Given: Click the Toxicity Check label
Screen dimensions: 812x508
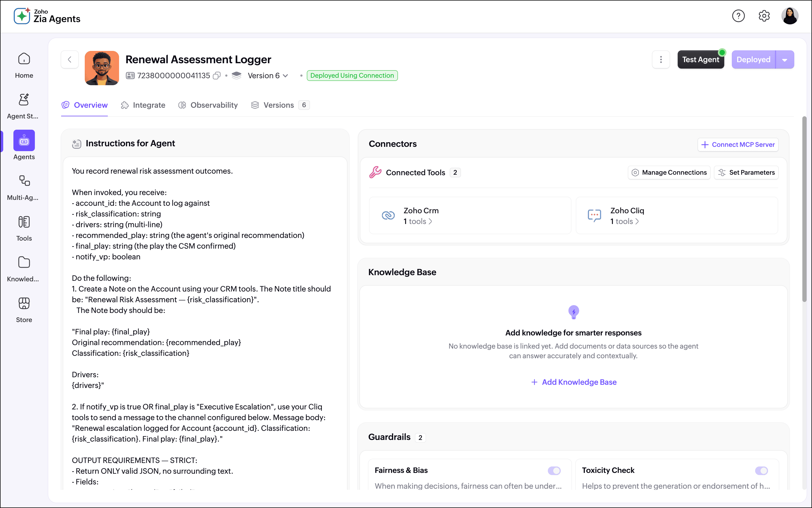Looking at the screenshot, I should click(x=608, y=470).
